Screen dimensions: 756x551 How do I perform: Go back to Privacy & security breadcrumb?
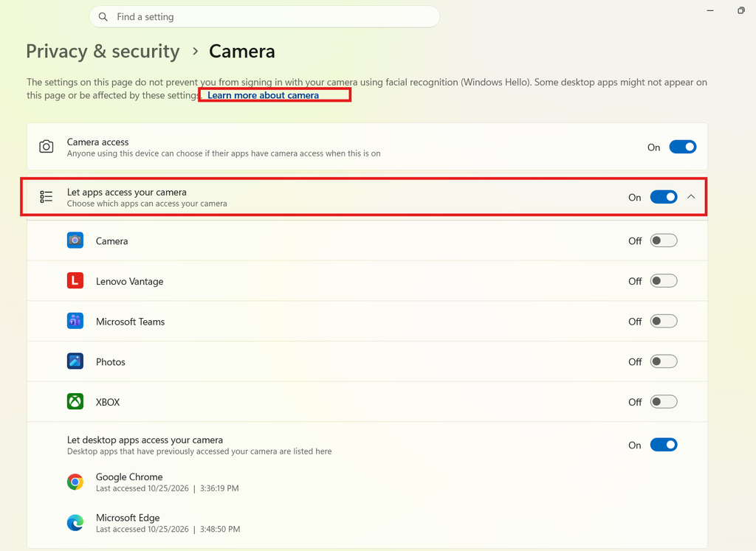pos(103,52)
